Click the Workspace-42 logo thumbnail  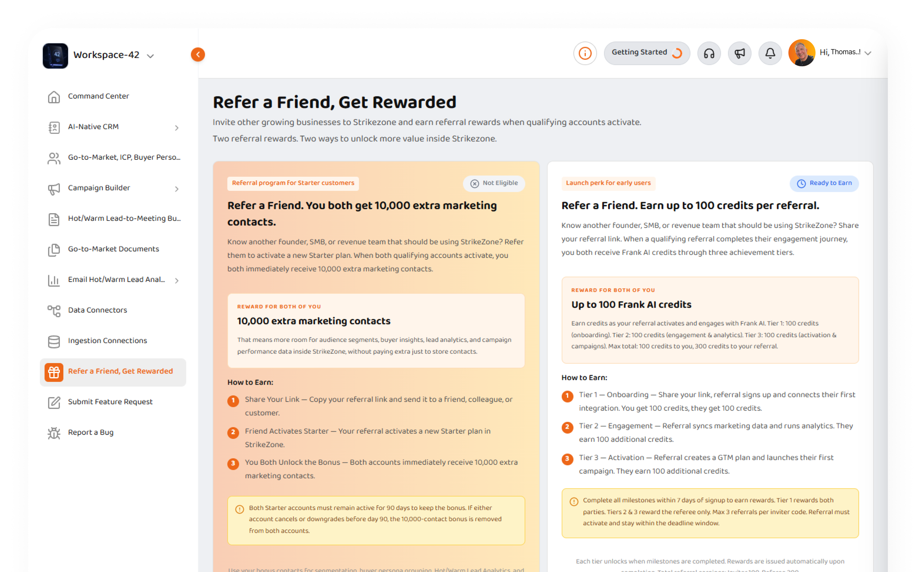(x=55, y=55)
